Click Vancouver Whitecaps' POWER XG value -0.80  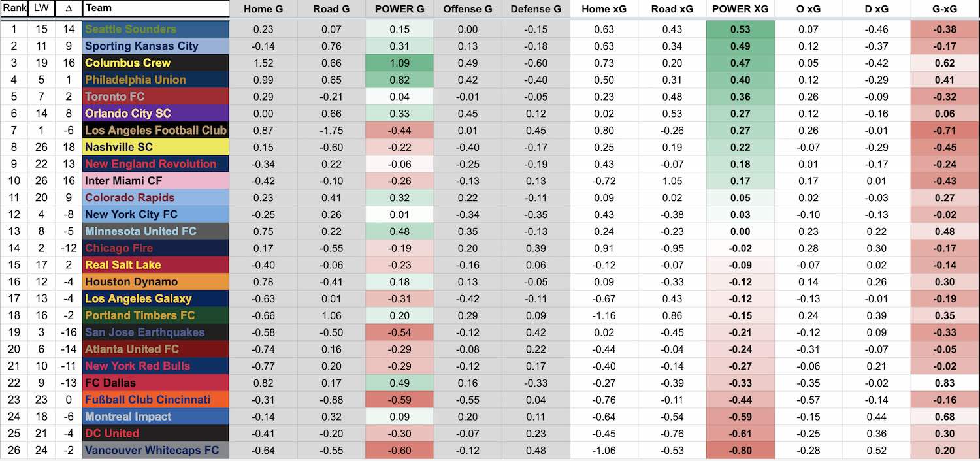click(740, 451)
